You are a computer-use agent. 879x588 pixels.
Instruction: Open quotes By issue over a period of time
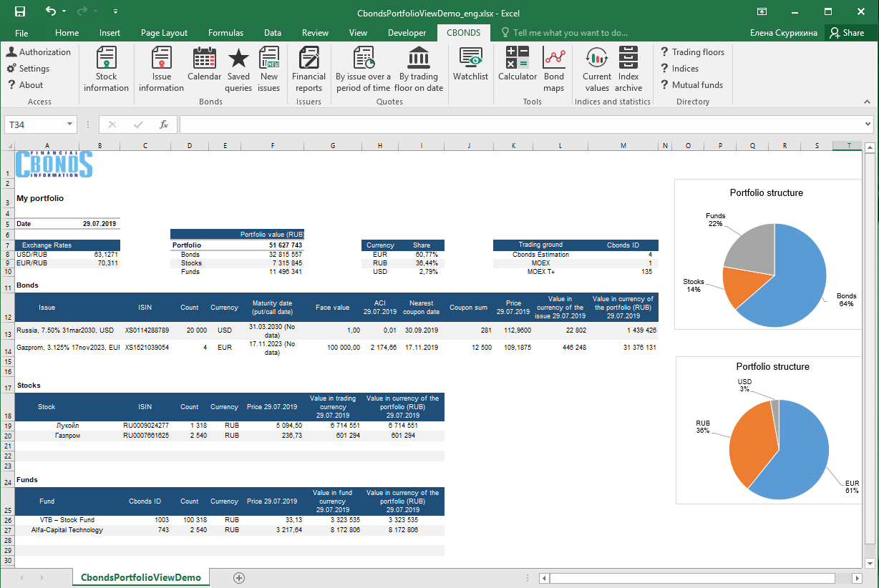363,69
